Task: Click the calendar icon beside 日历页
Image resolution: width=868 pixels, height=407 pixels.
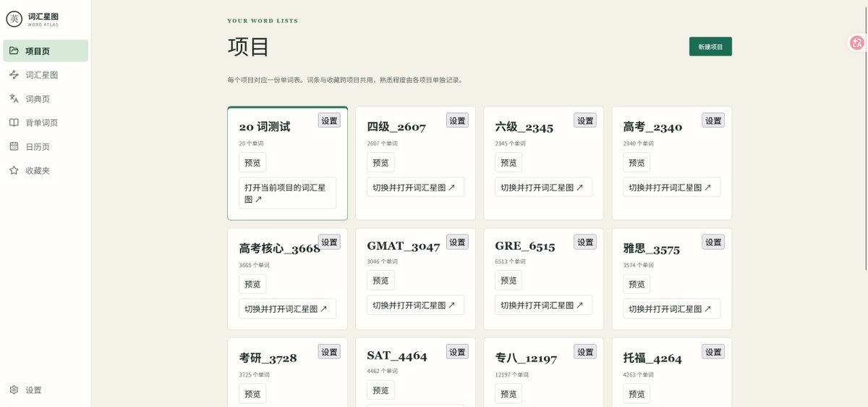Action: [14, 146]
